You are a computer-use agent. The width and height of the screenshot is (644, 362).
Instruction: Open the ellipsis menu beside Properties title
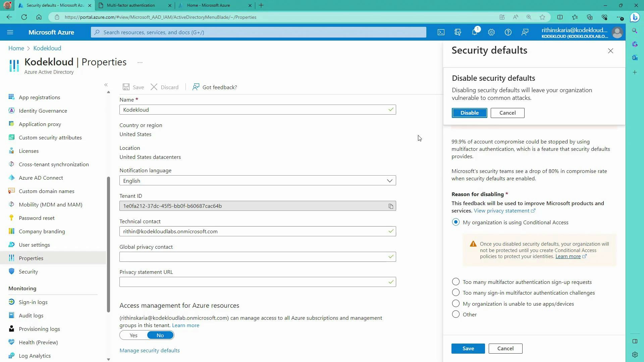[140, 62]
